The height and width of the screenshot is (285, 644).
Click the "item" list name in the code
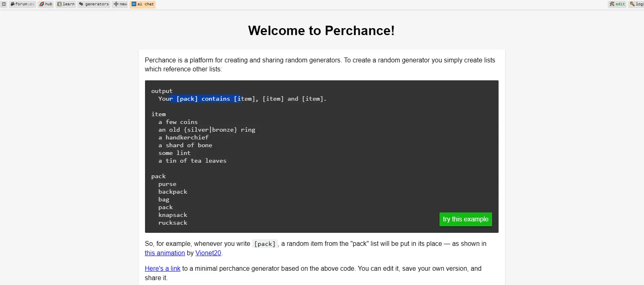click(158, 114)
